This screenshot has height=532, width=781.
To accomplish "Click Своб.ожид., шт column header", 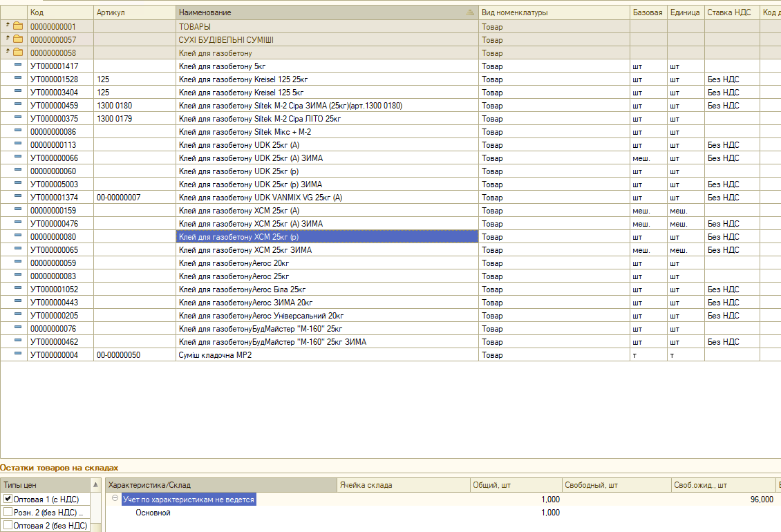I will pos(723,485).
